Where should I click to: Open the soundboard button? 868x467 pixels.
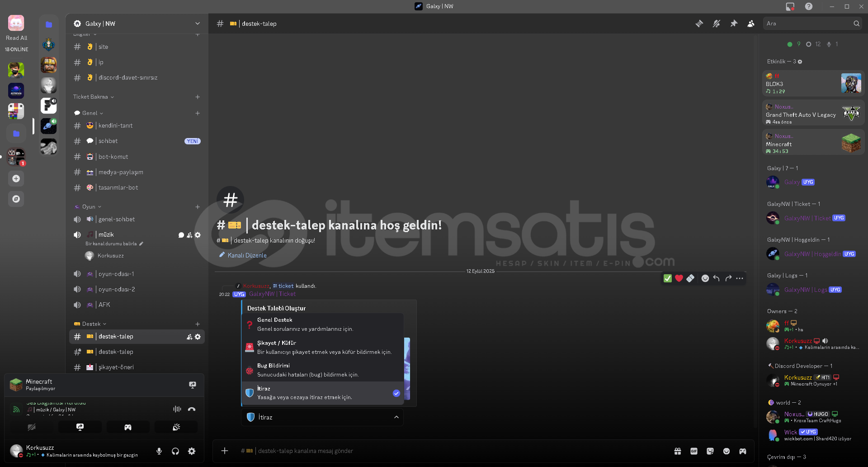[176, 427]
